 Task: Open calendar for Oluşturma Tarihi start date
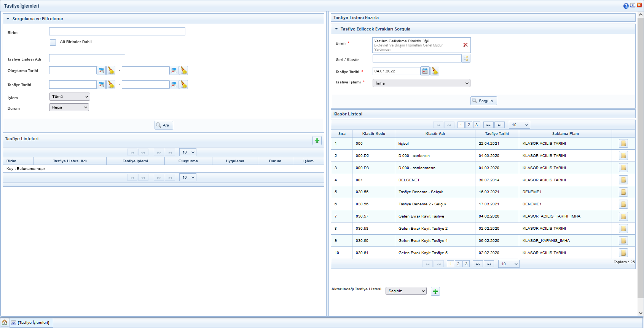coord(101,70)
